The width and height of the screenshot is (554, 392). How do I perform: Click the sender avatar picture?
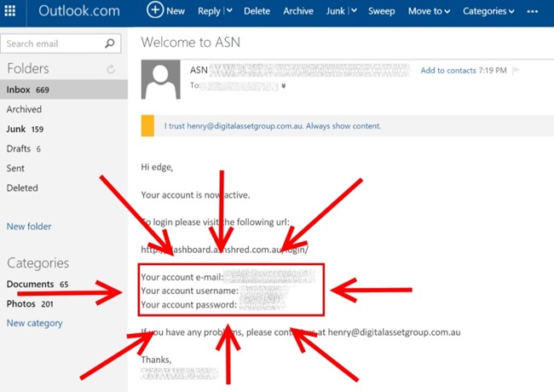[161, 79]
